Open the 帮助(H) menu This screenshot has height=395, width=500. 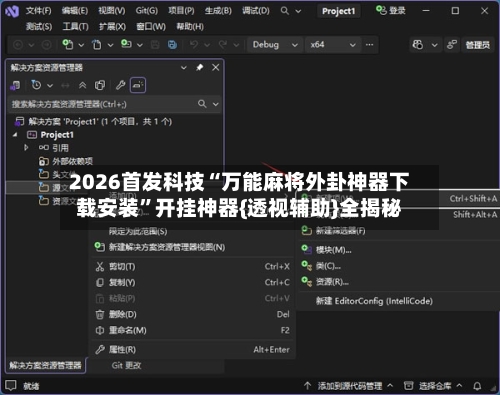pyautogui.click(x=190, y=26)
